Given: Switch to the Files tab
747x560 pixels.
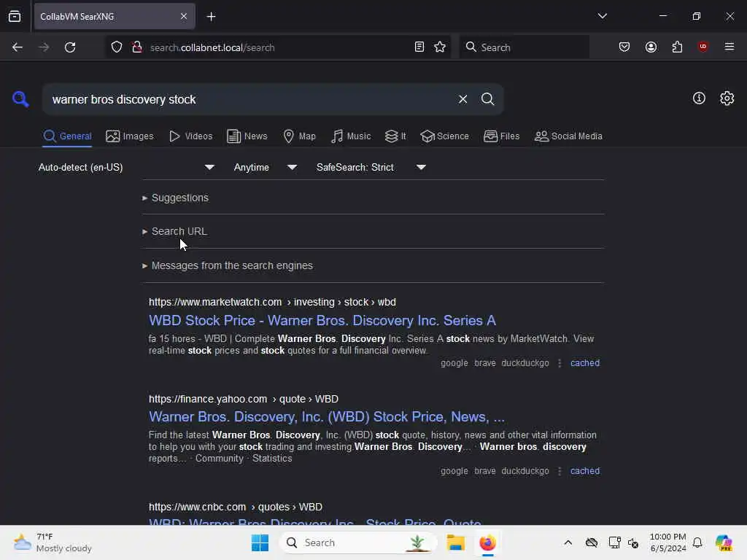Looking at the screenshot, I should [501, 136].
